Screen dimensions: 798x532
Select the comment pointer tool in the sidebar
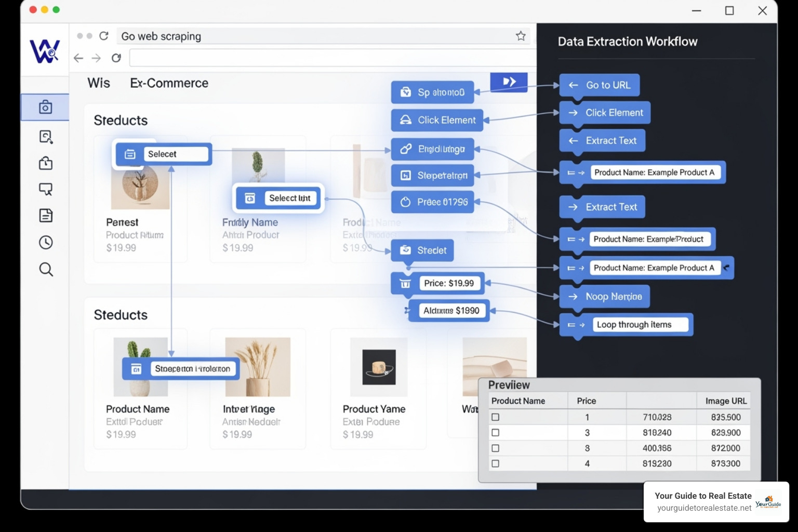(x=46, y=189)
